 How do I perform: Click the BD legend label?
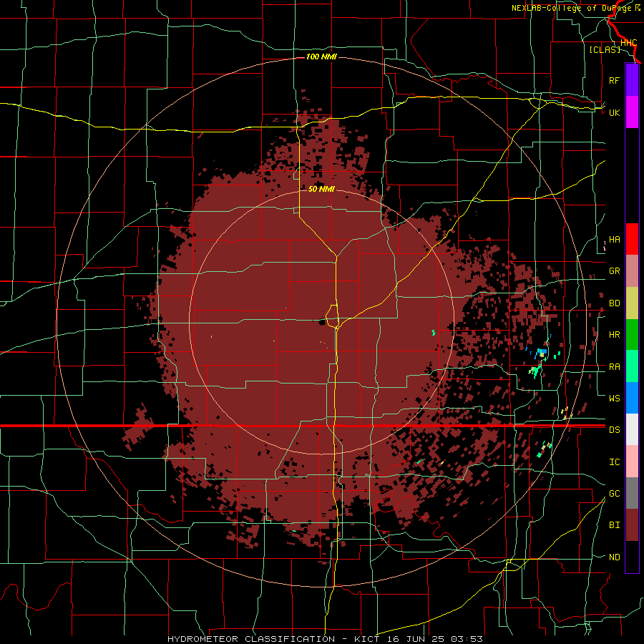[614, 303]
